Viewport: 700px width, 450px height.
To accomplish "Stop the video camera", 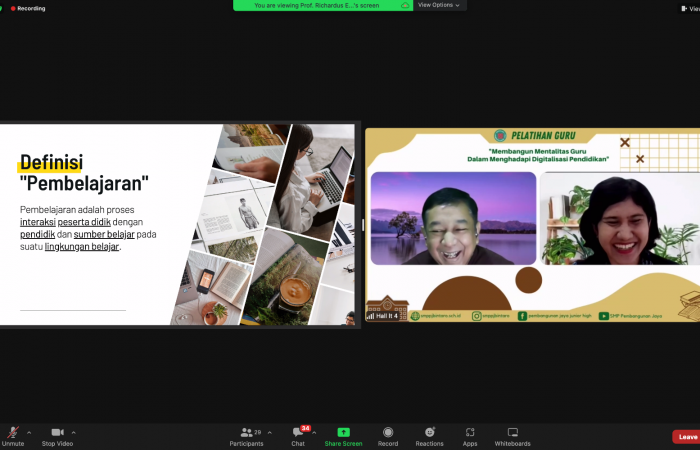I will 57,436.
